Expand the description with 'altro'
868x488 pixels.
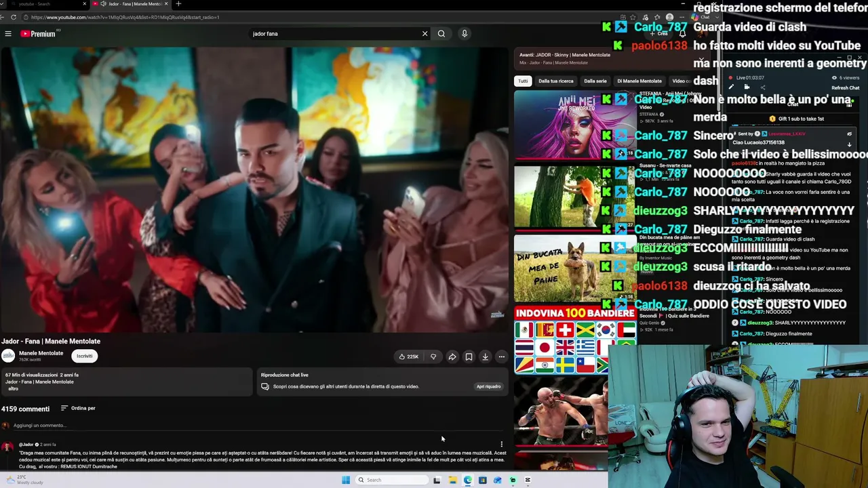[x=13, y=389]
